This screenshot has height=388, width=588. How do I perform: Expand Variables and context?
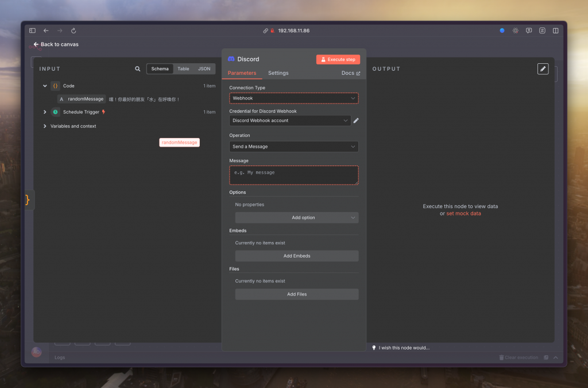(x=45, y=126)
